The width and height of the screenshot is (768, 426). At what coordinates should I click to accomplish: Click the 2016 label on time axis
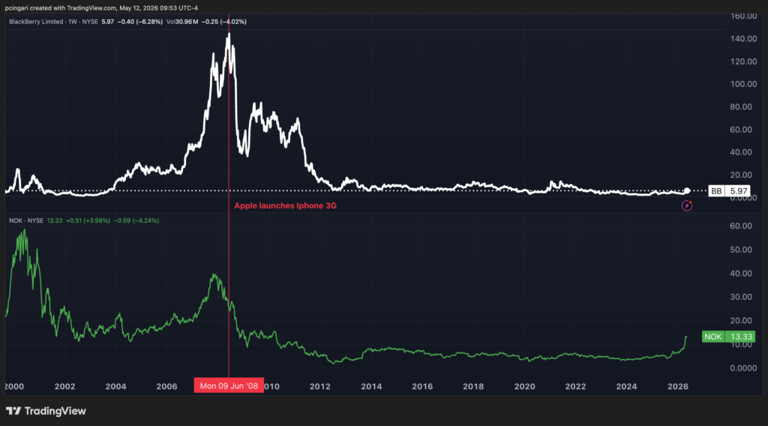click(422, 386)
